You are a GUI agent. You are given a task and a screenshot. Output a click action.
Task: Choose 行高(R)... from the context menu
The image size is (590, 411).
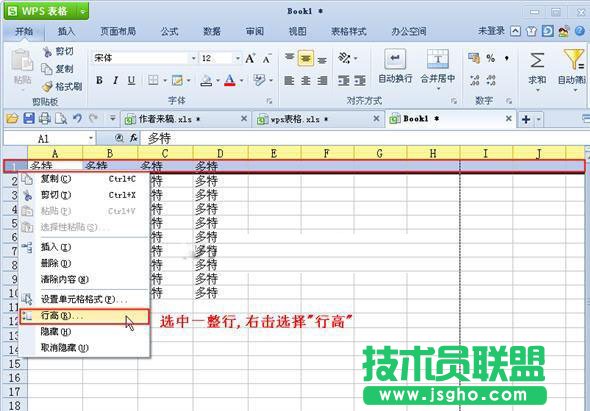click(x=85, y=317)
